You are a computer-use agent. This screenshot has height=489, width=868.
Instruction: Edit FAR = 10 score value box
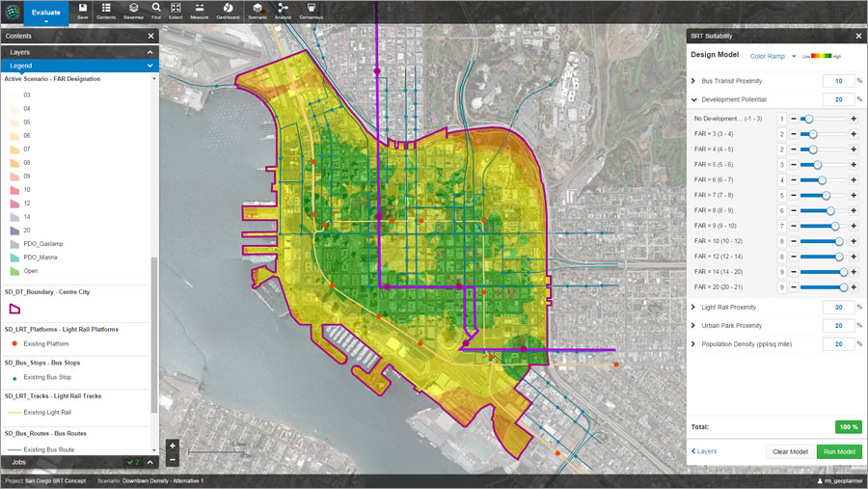coord(781,241)
